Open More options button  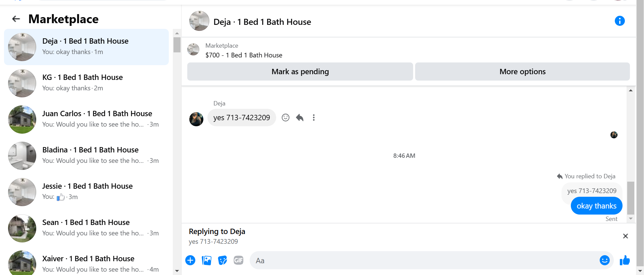(522, 72)
